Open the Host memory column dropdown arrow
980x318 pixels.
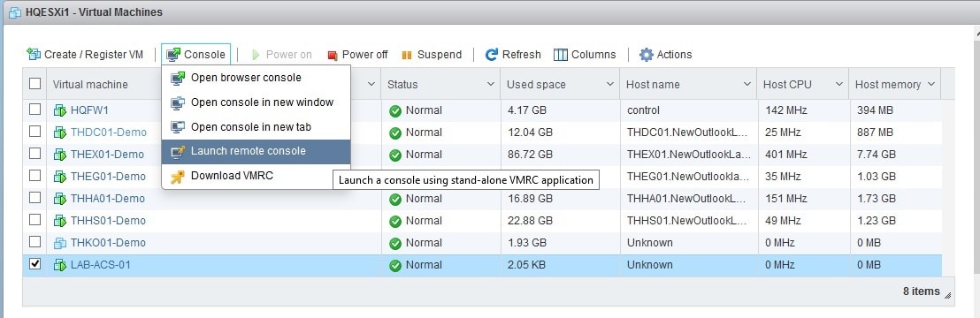[931, 84]
